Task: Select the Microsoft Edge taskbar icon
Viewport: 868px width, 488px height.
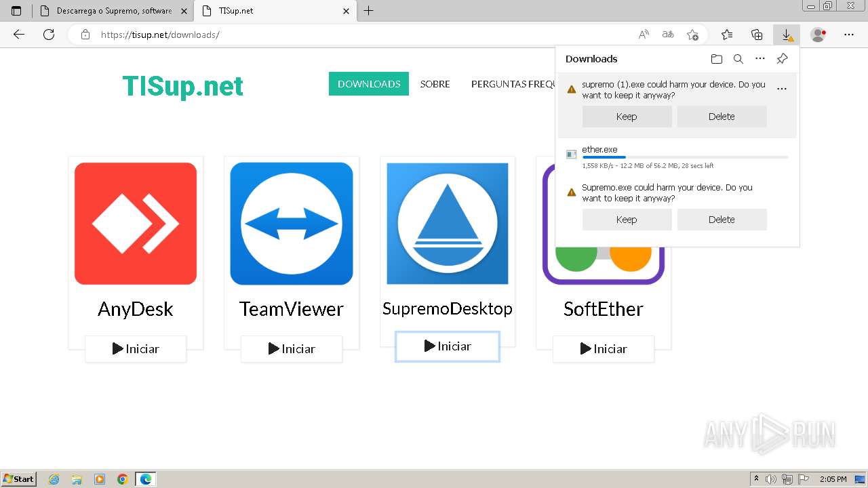Action: pos(146,479)
